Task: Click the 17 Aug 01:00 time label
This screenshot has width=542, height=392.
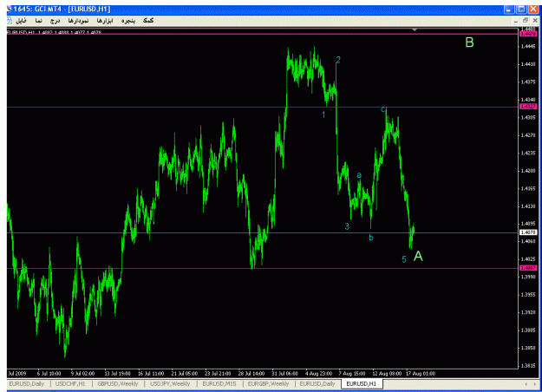Action: [421, 373]
